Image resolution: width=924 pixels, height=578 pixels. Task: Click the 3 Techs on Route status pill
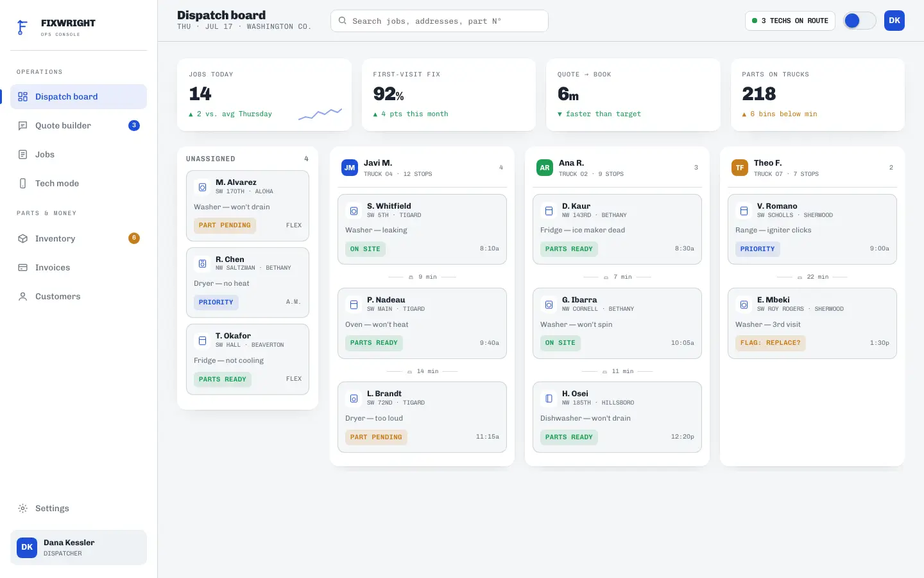(790, 21)
